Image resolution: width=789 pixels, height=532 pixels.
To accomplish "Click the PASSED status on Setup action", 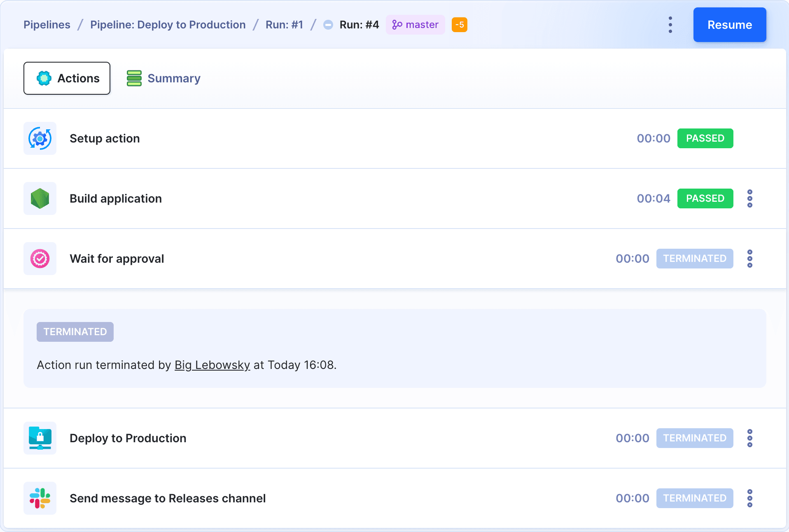I will click(705, 138).
